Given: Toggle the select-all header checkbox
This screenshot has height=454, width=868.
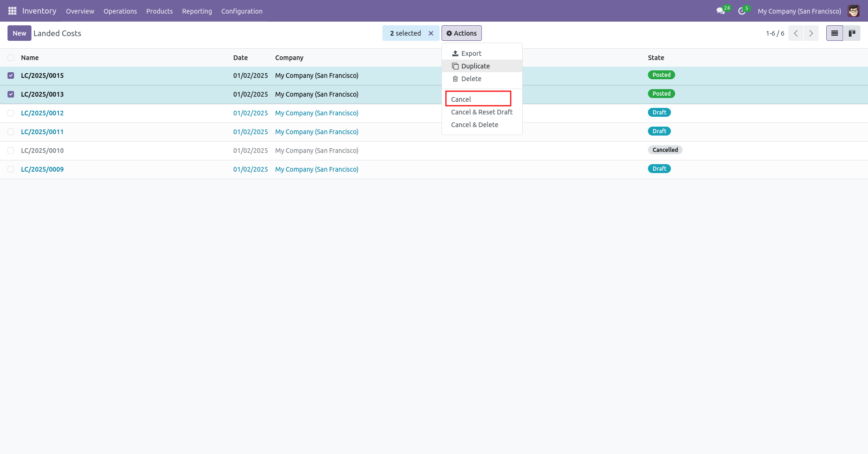Looking at the screenshot, I should 11,58.
